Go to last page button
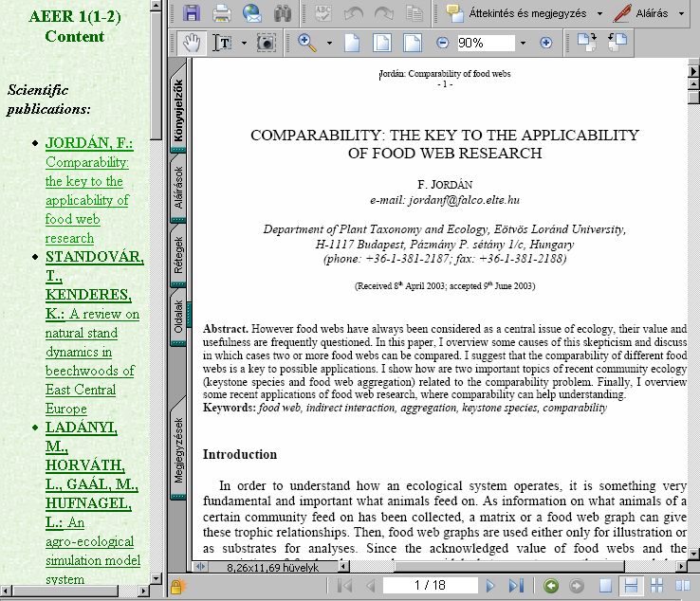Viewport: 700px width, 601px height. coord(516,585)
